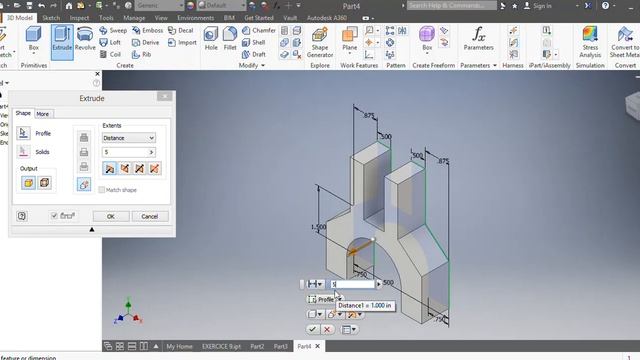Open the material Generic dropdown
The width and height of the screenshot is (640, 360).
point(159,6)
